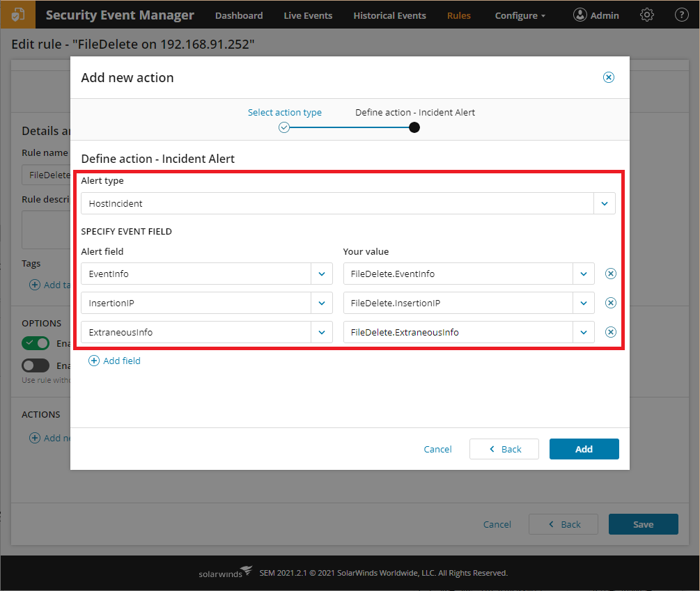Click the plus icon next to Add tag

coord(34,285)
